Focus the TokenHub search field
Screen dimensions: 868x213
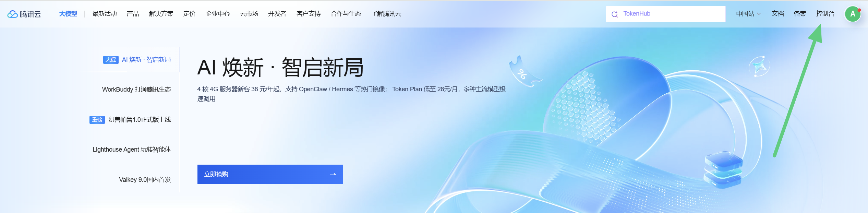(665, 14)
